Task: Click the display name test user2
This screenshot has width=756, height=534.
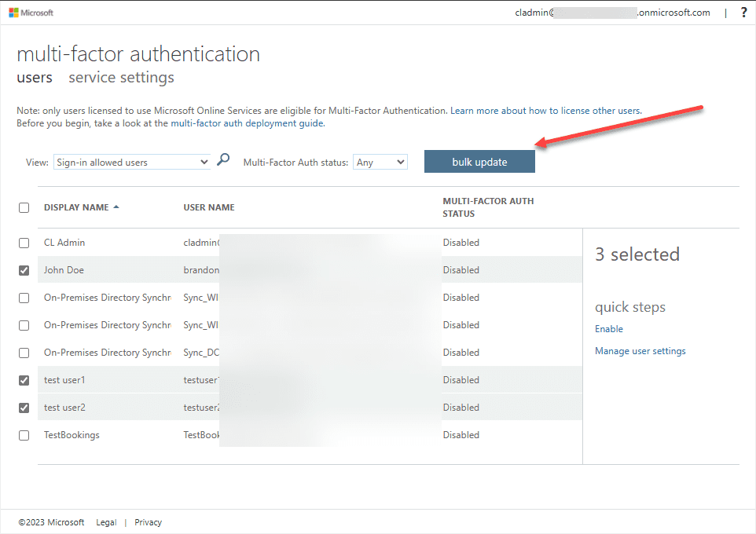Action: [64, 408]
